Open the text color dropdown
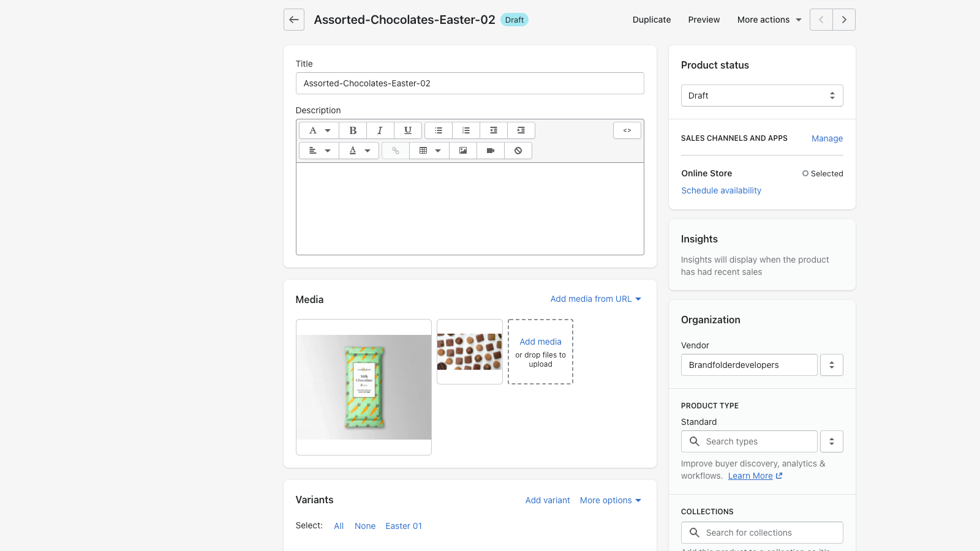This screenshot has width=980, height=551. click(x=359, y=151)
